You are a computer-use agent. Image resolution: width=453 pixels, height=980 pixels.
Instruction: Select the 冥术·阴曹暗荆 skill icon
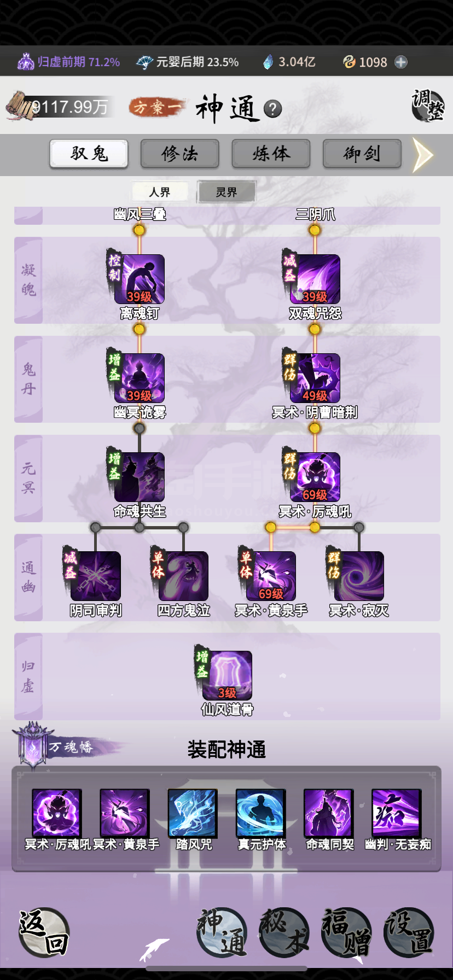(x=315, y=378)
